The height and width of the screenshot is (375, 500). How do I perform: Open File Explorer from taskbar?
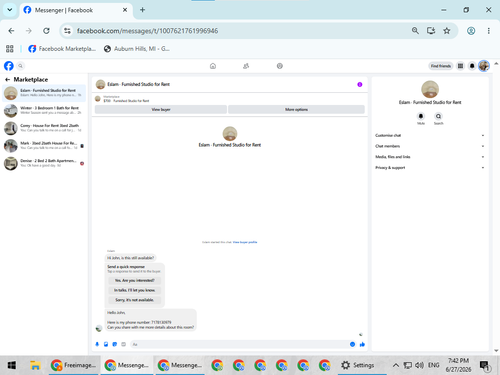click(x=35, y=365)
